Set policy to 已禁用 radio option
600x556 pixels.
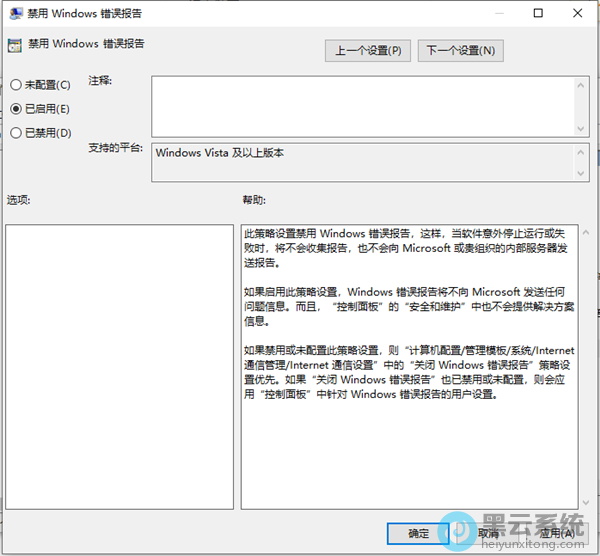click(x=16, y=132)
